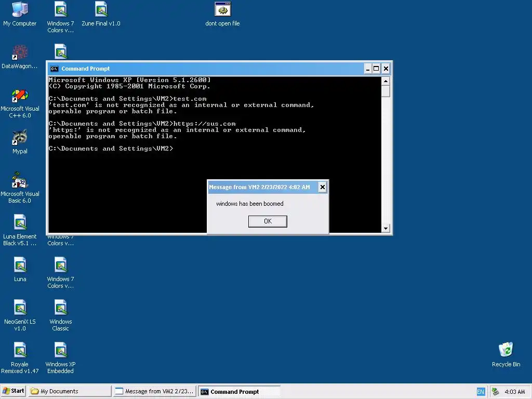Click the network tray icon beside clock
The height and width of the screenshot is (399, 532).
pyautogui.click(x=495, y=392)
